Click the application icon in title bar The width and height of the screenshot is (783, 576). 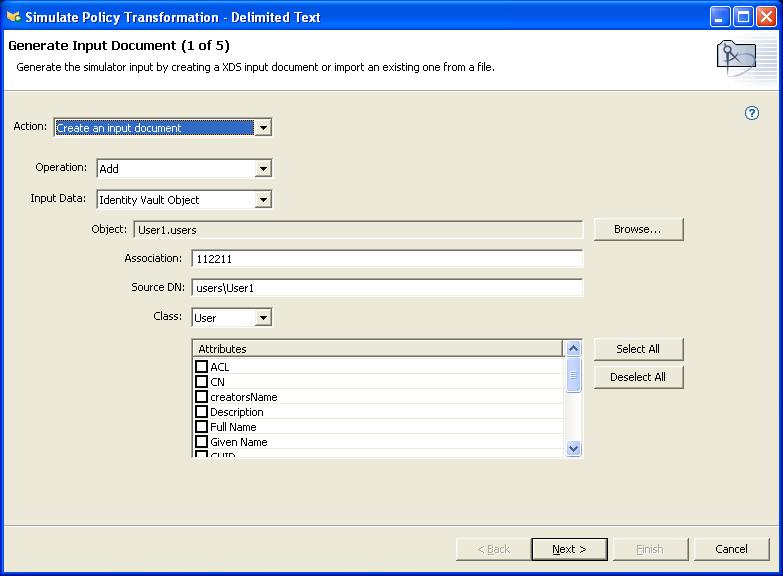click(x=13, y=16)
